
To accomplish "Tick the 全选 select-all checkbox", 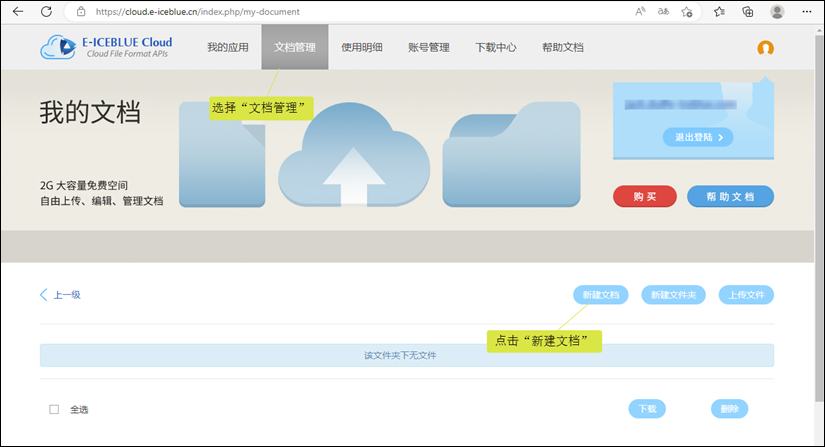I will coord(54,409).
